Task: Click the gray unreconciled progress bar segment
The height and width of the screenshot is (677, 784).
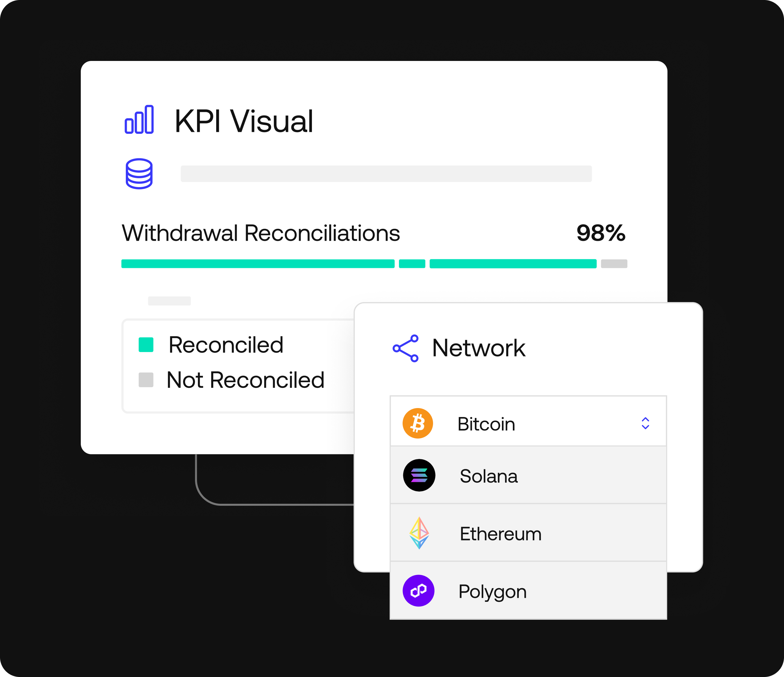Action: pos(614,264)
